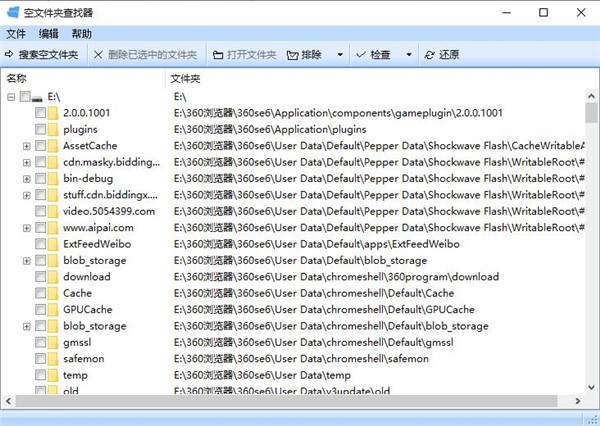
Task: Expand blob_storage under Default
Action: [26, 261]
